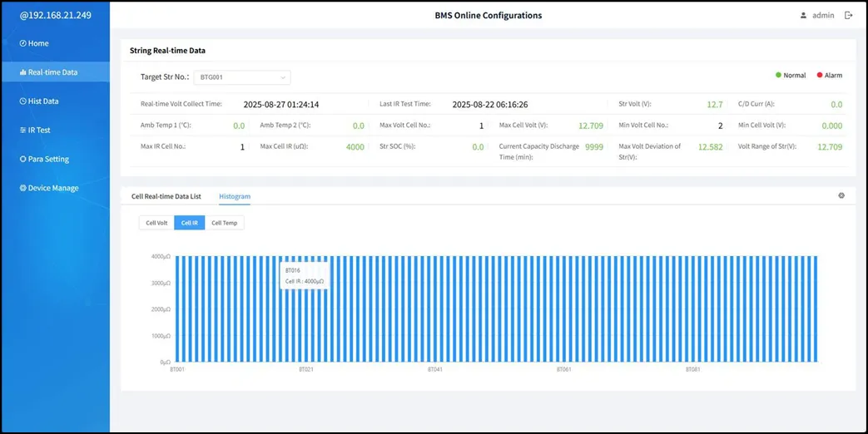Click the BMS Online Configurations title
The width and height of the screenshot is (868, 434).
tap(489, 16)
